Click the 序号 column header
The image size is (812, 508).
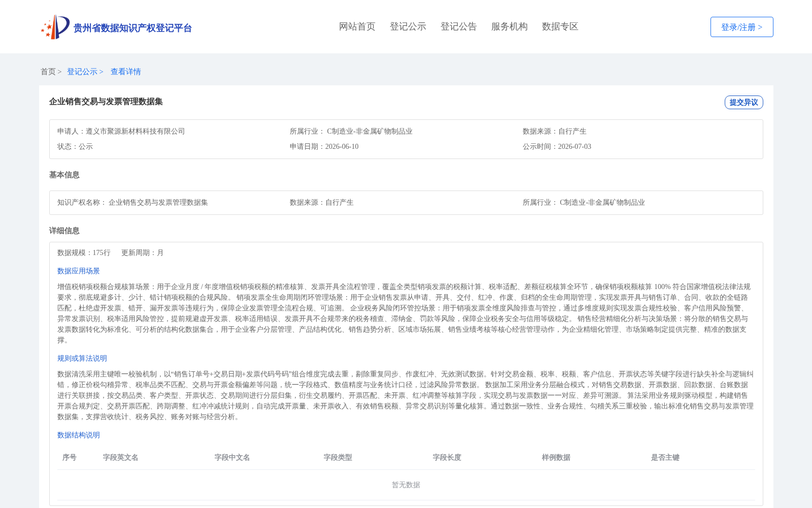[70, 458]
